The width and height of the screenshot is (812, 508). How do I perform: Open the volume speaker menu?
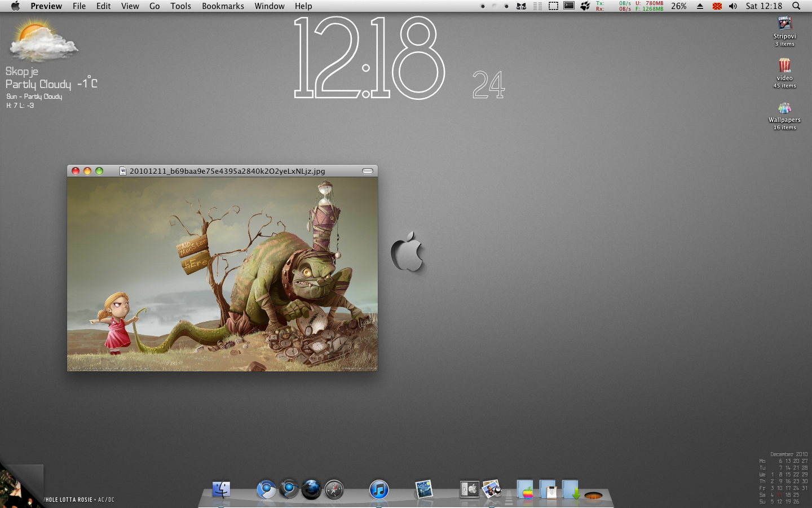coord(732,6)
